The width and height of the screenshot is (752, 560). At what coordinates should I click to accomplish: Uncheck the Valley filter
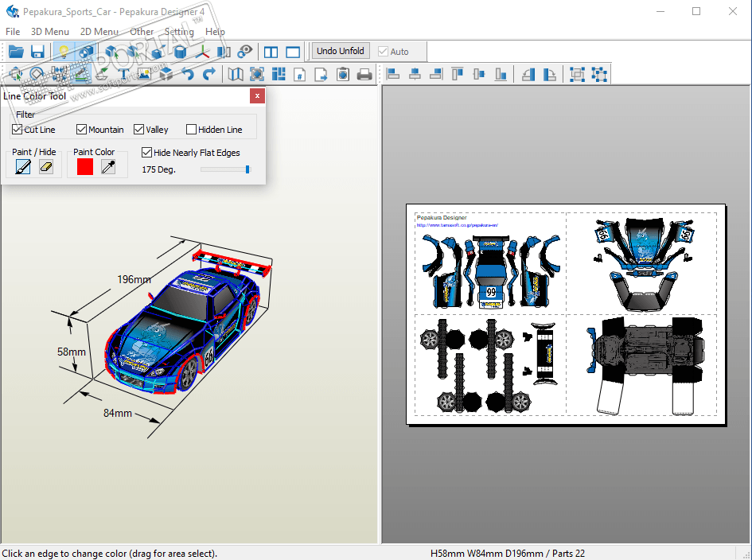[x=139, y=130]
